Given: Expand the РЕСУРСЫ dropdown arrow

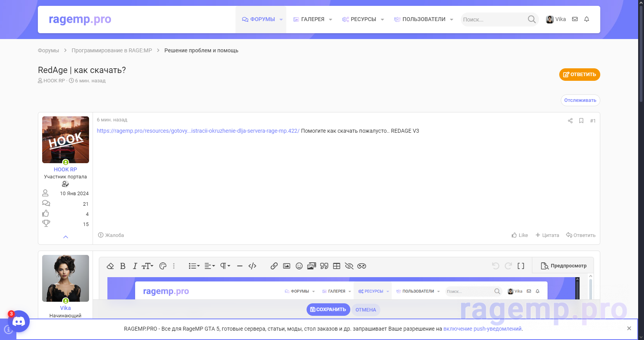Looking at the screenshot, I should click(x=382, y=20).
